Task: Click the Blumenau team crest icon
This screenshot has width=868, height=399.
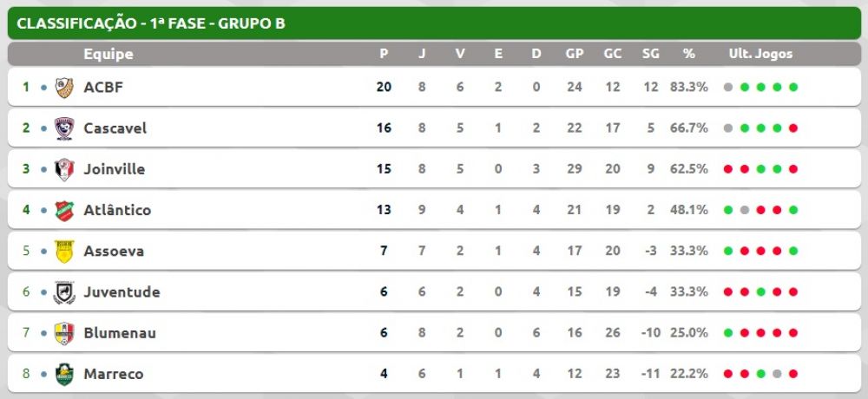Action: (64, 333)
